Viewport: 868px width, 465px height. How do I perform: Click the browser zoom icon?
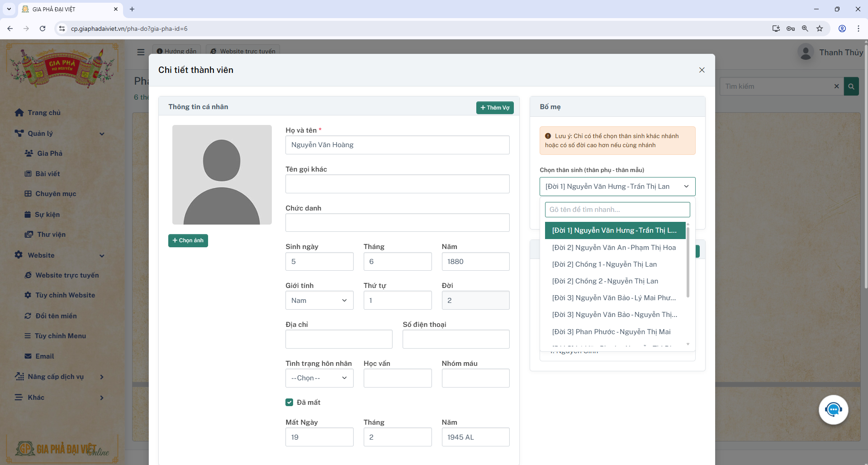point(805,29)
